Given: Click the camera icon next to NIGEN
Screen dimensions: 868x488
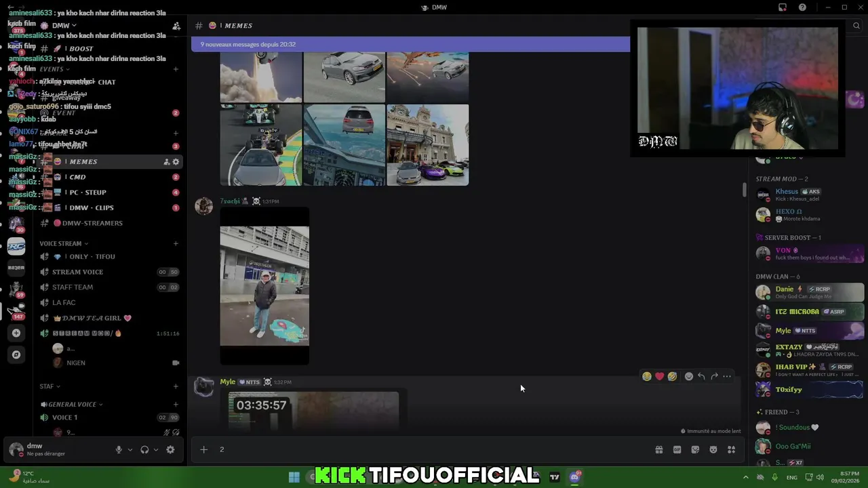Looking at the screenshot, I should tap(176, 363).
